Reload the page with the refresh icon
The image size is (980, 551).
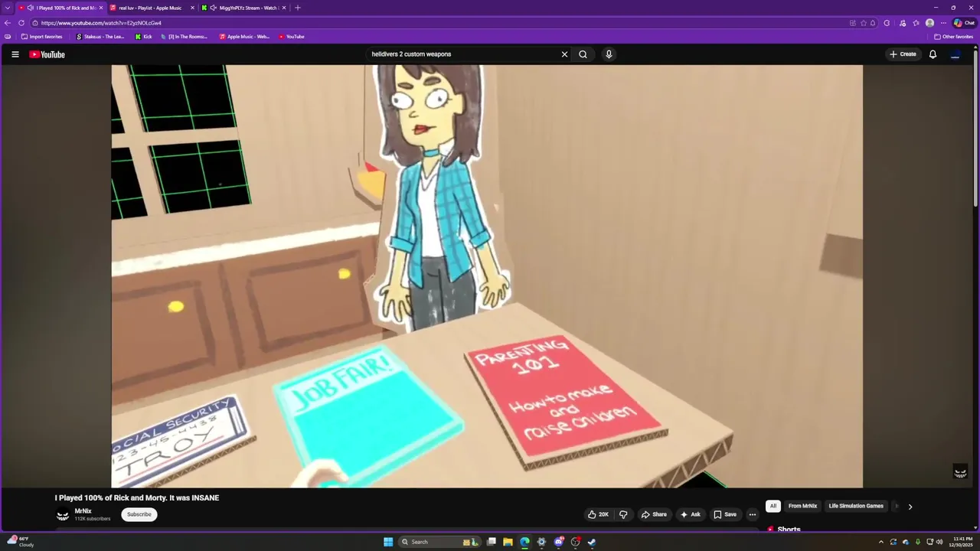point(21,23)
